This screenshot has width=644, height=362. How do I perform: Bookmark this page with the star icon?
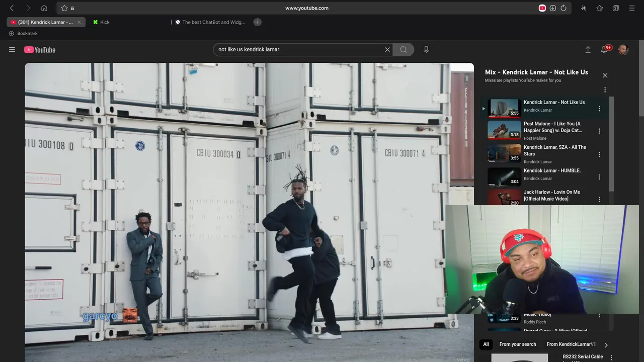(64, 8)
